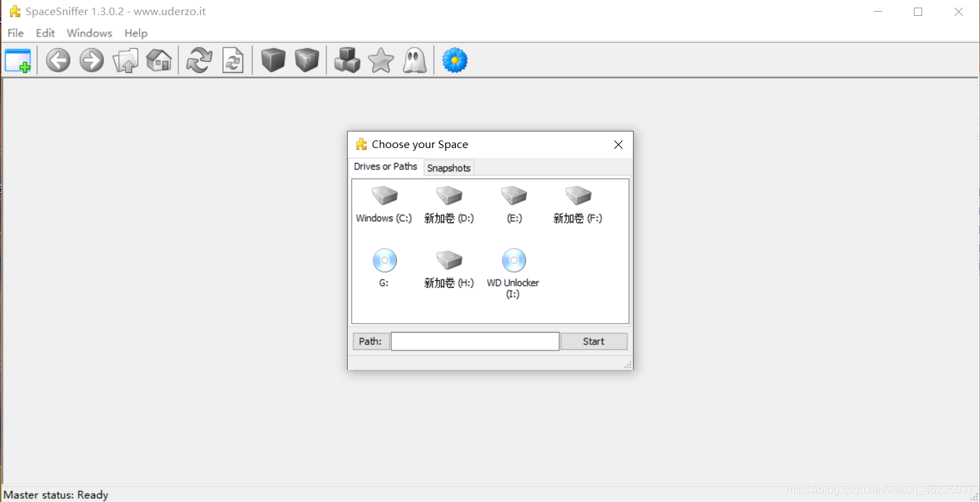Click the Start button
The image size is (980, 502).
(x=594, y=342)
